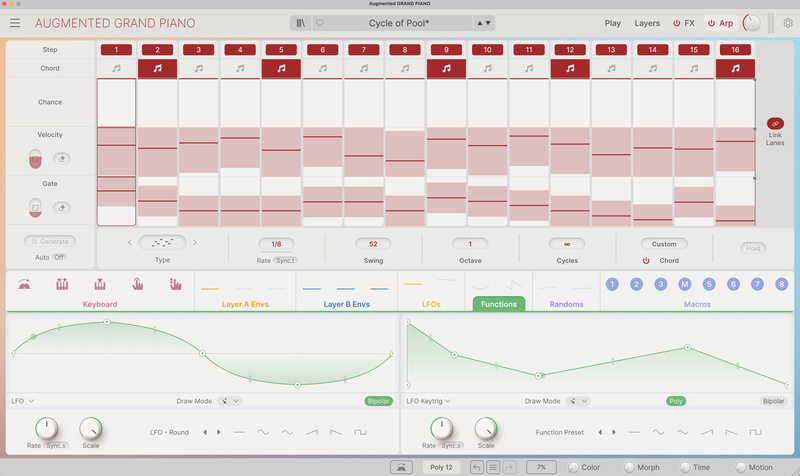Switch to the Randoms tab
The width and height of the screenshot is (800, 476).
coord(566,304)
